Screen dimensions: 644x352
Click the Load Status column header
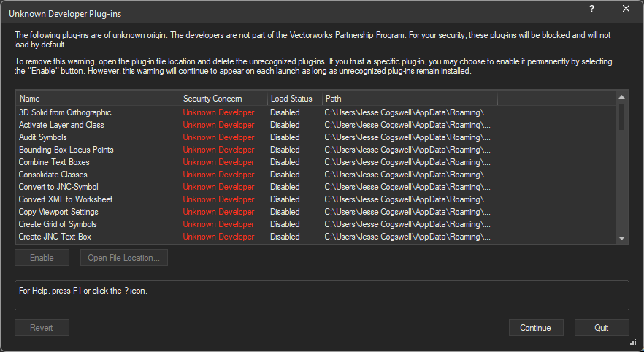click(294, 99)
